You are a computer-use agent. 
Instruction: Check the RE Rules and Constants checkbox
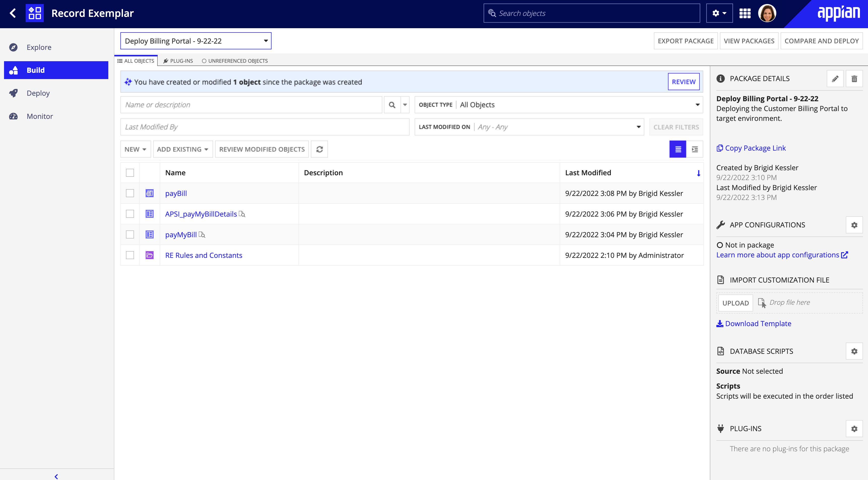click(x=130, y=255)
